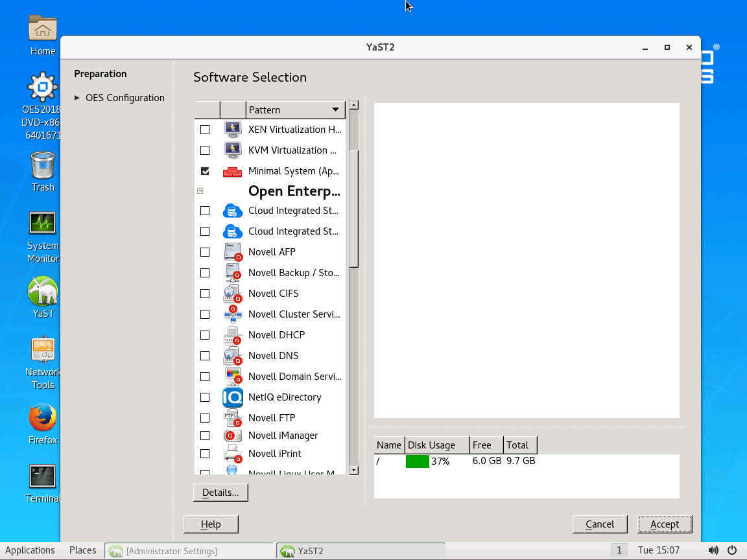Click workspace switcher number 1
Viewport: 747px width, 560px height.
click(619, 550)
